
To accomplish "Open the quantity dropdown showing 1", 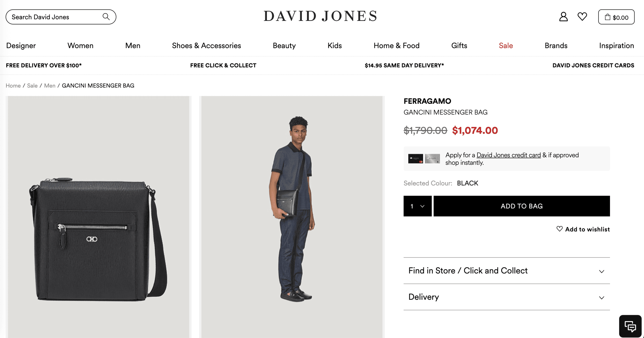I will click(418, 206).
